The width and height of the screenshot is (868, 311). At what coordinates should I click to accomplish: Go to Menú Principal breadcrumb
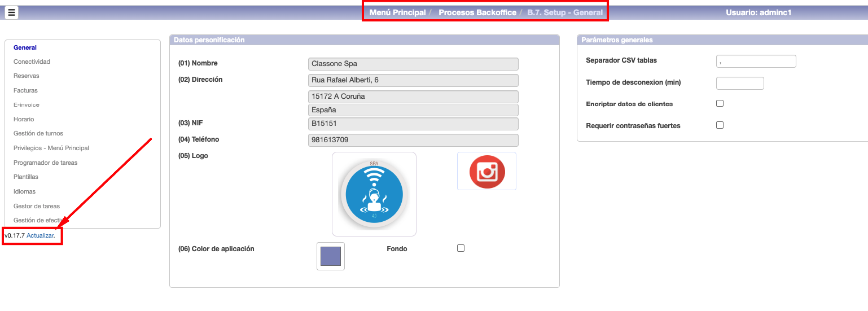tap(397, 12)
